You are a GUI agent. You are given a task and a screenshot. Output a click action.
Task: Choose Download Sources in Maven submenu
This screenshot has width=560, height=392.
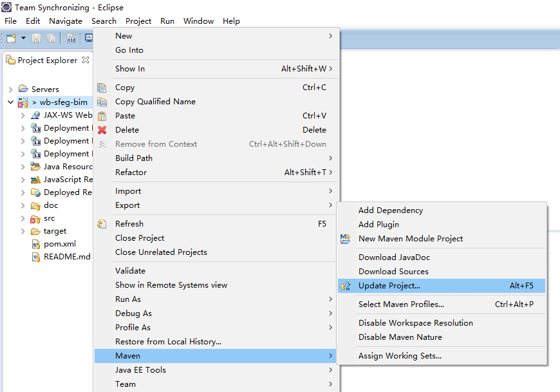442,272
